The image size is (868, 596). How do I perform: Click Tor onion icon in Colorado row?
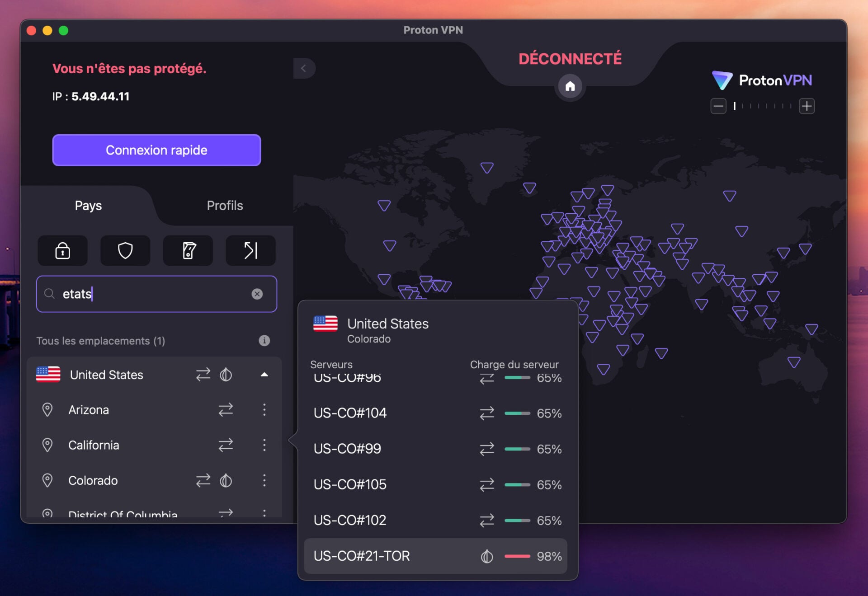tap(226, 480)
